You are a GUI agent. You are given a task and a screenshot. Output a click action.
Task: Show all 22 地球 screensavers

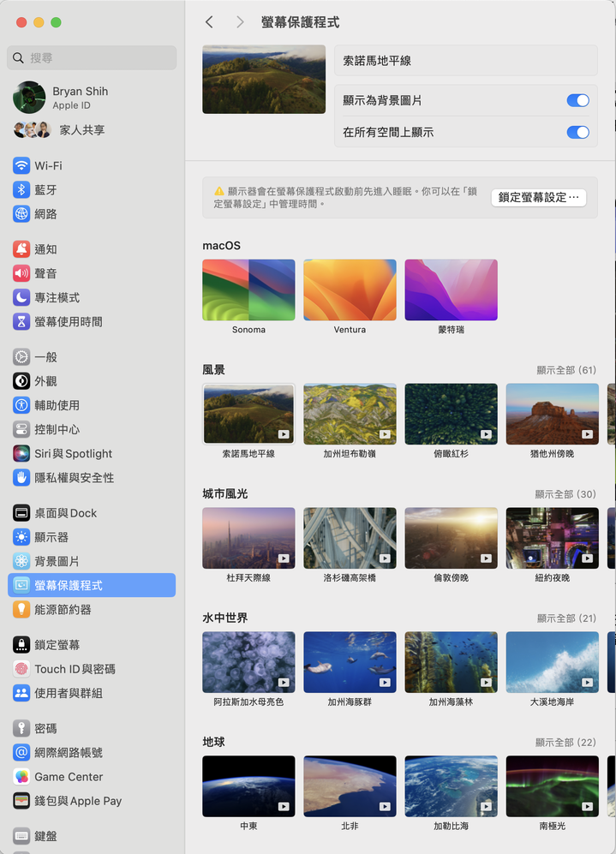coord(565,743)
